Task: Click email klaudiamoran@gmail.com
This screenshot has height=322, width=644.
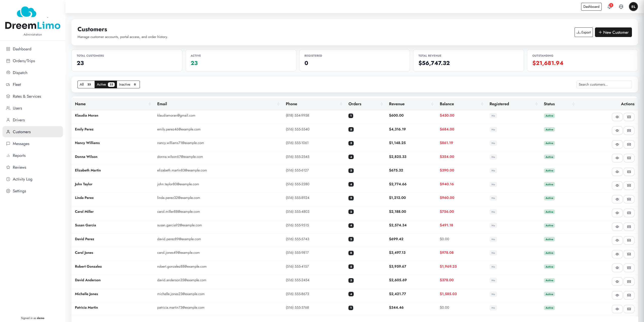Action: (176, 115)
